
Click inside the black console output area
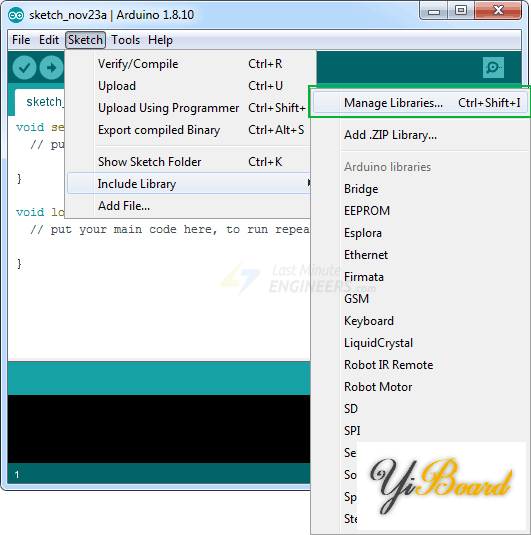[159, 429]
